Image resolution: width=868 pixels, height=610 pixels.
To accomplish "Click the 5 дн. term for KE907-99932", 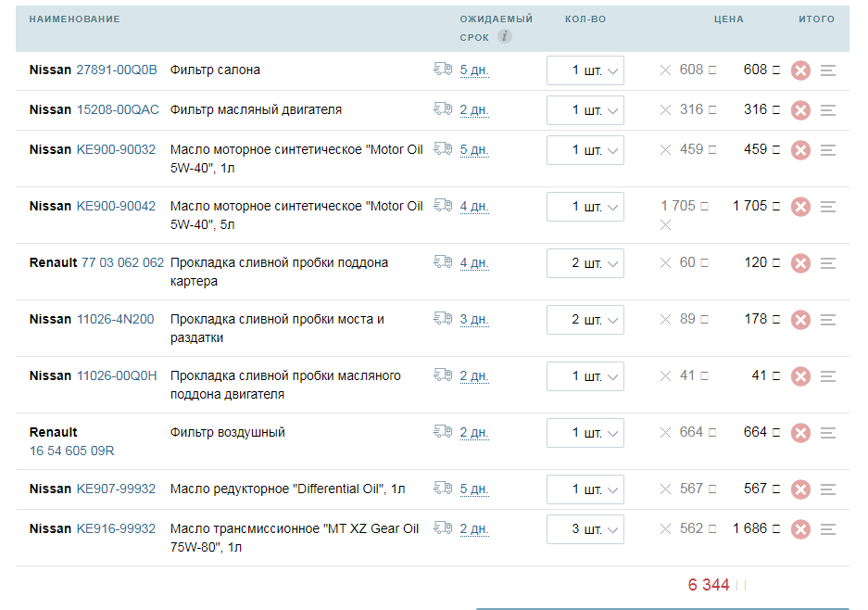I will pos(474,489).
